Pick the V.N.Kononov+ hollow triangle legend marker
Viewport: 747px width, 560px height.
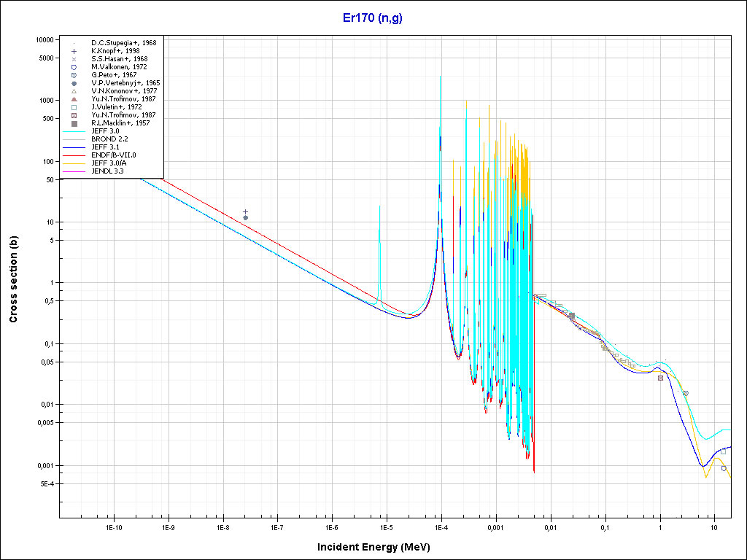(74, 91)
